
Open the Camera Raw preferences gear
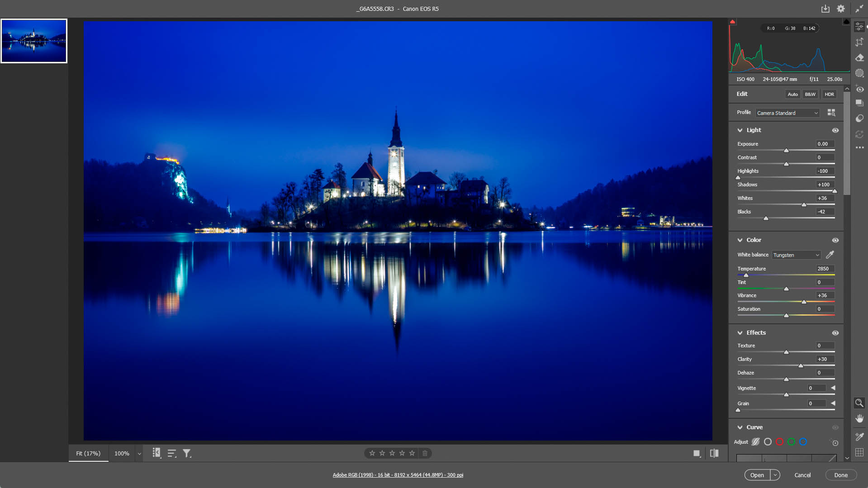(x=840, y=9)
